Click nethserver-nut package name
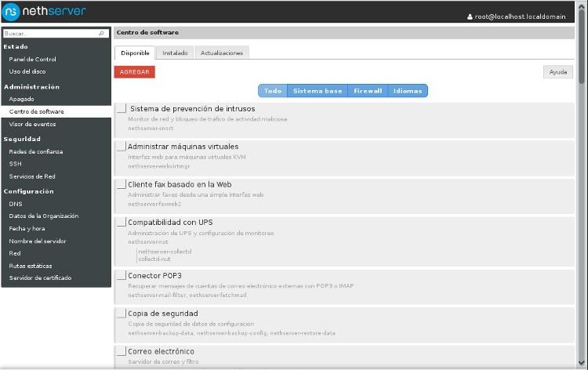 148,241
